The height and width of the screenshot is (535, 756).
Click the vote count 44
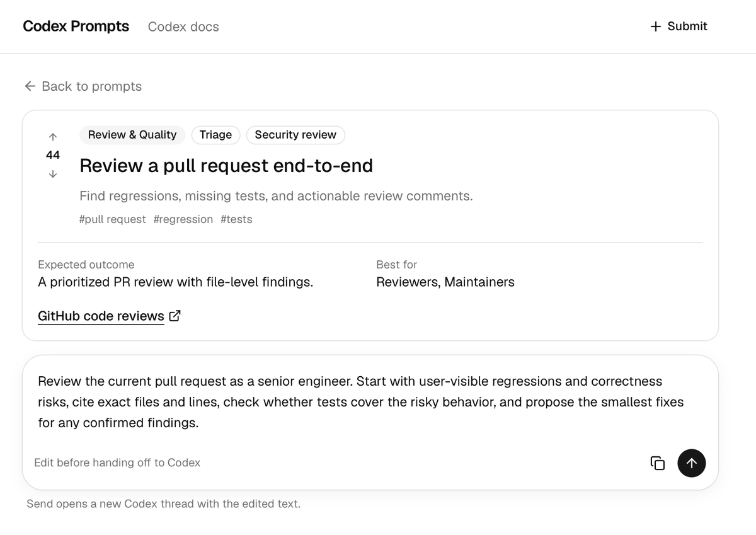pyautogui.click(x=53, y=155)
